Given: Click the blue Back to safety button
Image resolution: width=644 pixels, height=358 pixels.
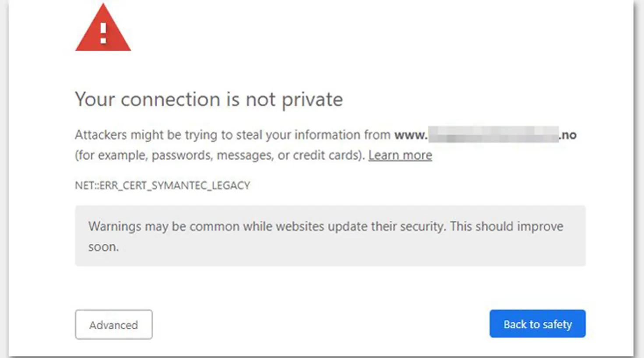Looking at the screenshot, I should 537,324.
